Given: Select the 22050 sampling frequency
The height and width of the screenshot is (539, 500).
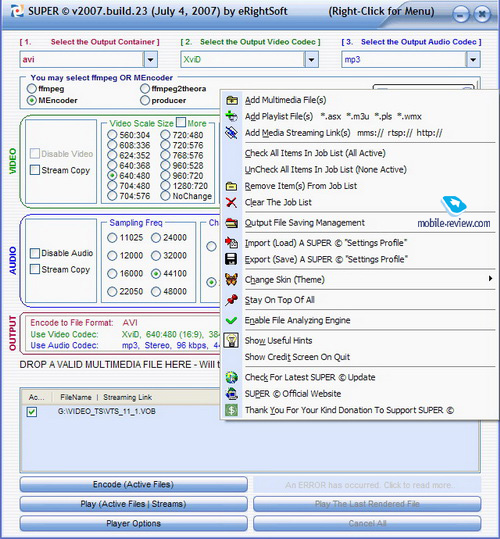Looking at the screenshot, I should click(112, 292).
